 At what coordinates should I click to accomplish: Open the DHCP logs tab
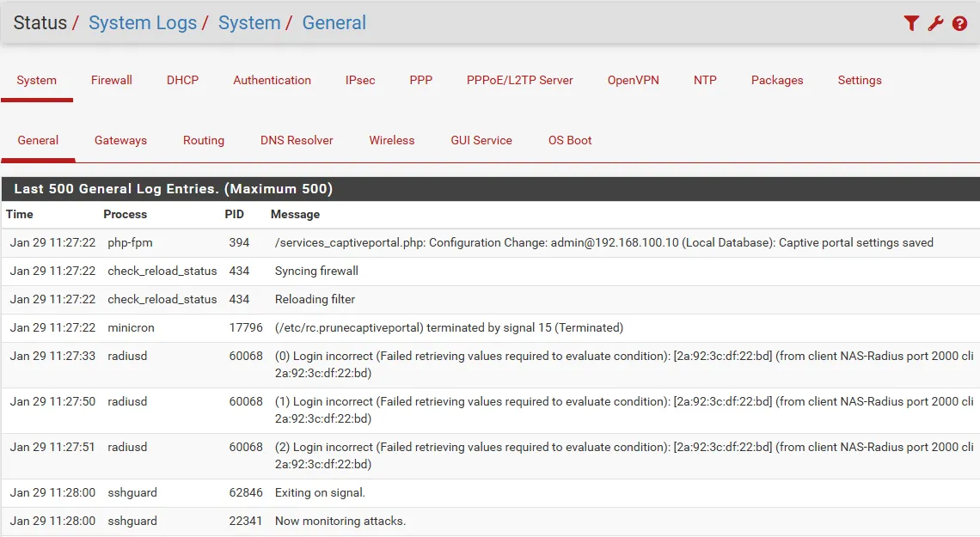click(x=182, y=80)
